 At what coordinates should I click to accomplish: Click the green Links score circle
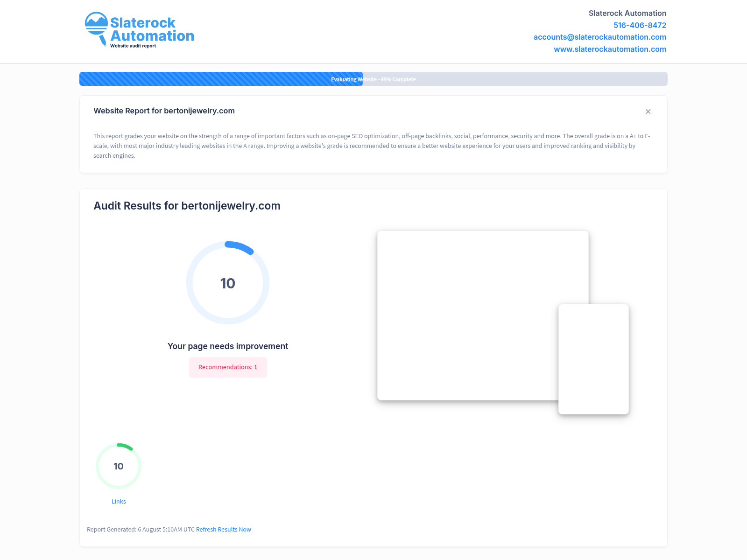[x=119, y=466]
